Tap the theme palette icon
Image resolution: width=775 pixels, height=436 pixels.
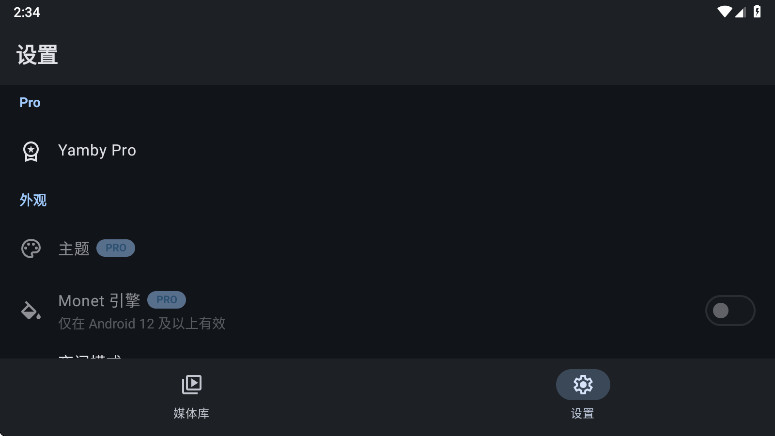tap(31, 249)
